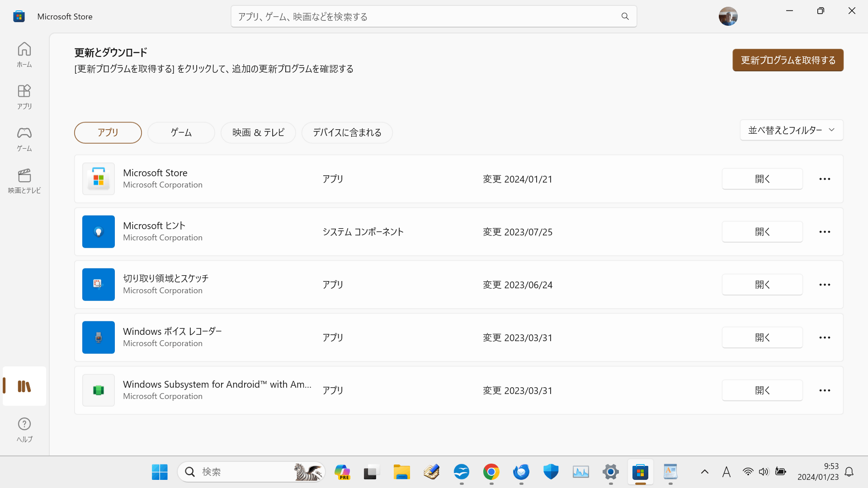Viewport: 868px width, 488px height.
Task: Open the Help icon in sidebar
Action: [x=24, y=430]
